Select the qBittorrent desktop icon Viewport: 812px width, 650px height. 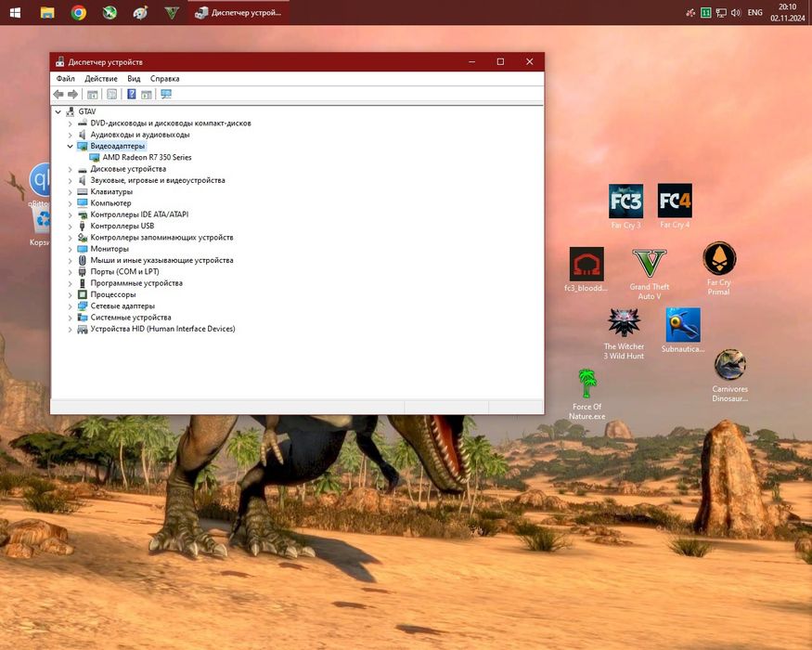point(39,185)
